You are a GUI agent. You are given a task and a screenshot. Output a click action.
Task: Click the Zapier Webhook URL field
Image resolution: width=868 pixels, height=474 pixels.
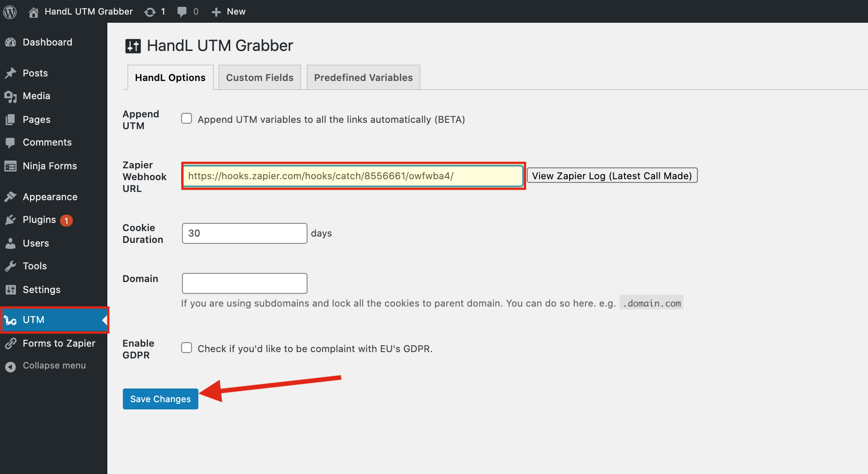click(x=353, y=176)
